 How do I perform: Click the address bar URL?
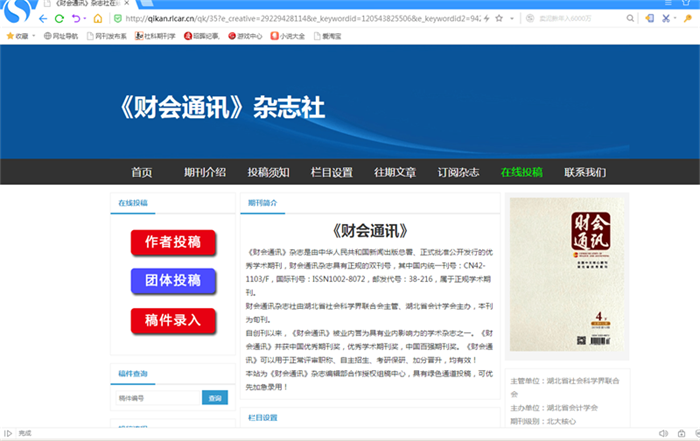click(x=303, y=18)
